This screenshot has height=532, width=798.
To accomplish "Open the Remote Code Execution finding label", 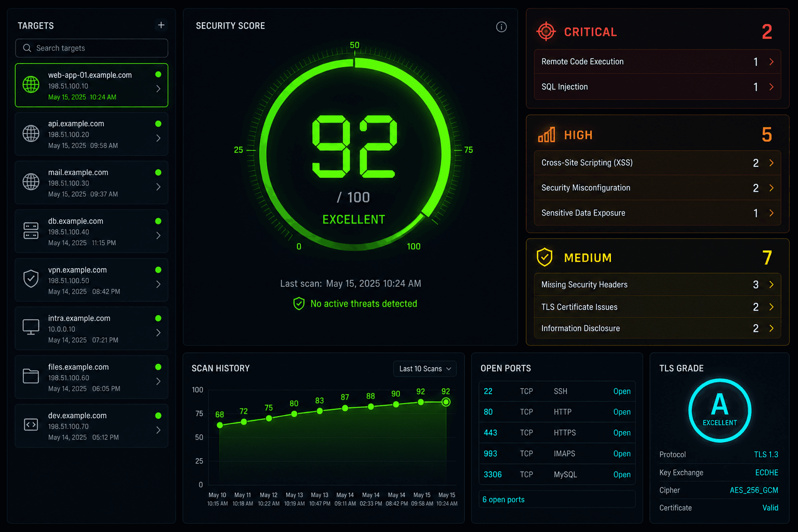I will (x=582, y=61).
